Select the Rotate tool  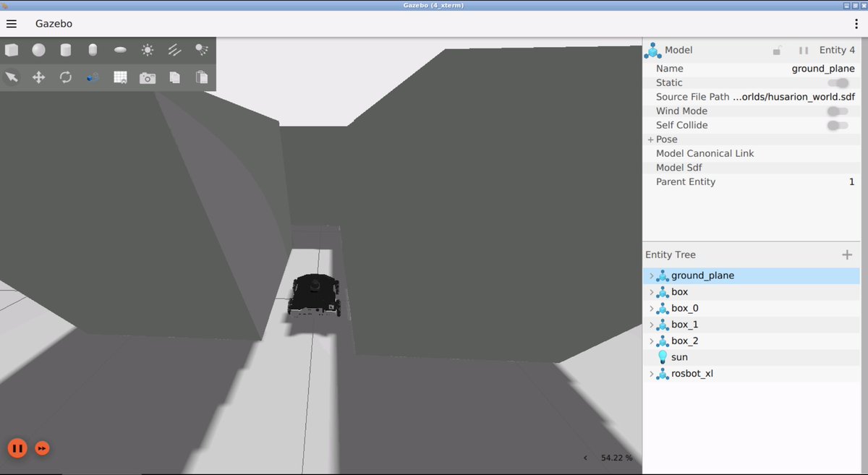point(65,77)
